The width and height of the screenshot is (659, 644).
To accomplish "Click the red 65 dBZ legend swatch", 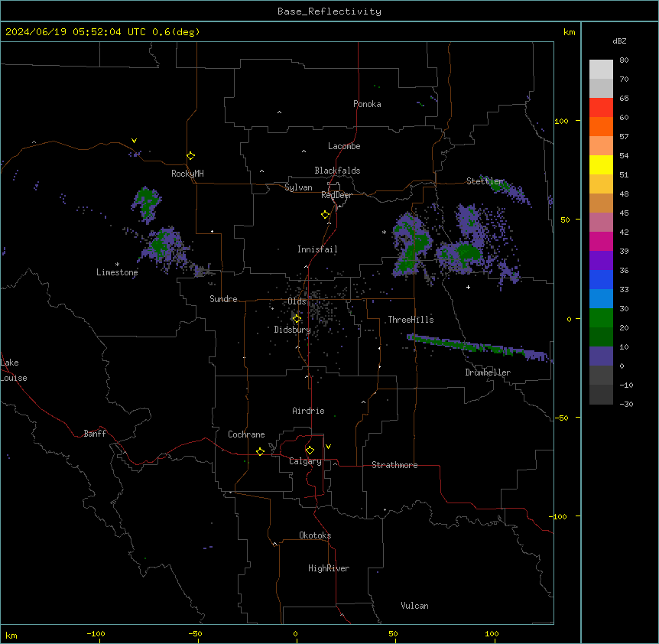I will (x=601, y=108).
